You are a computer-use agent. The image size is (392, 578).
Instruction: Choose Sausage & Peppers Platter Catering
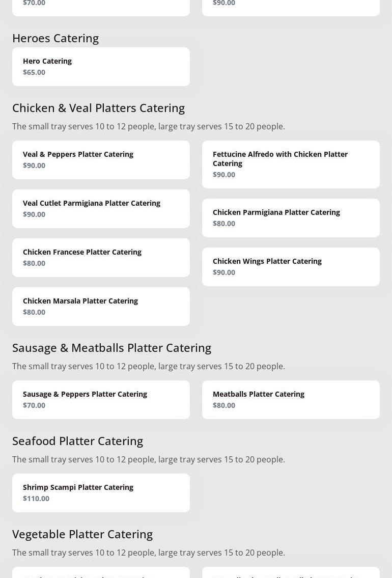click(101, 399)
